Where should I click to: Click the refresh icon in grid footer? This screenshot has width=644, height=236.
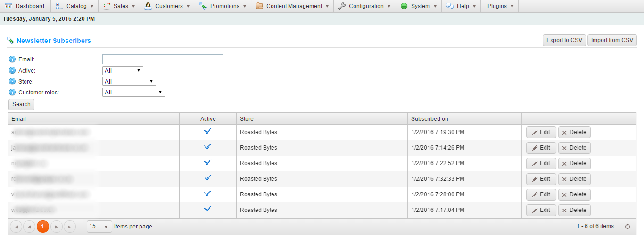[x=627, y=227]
